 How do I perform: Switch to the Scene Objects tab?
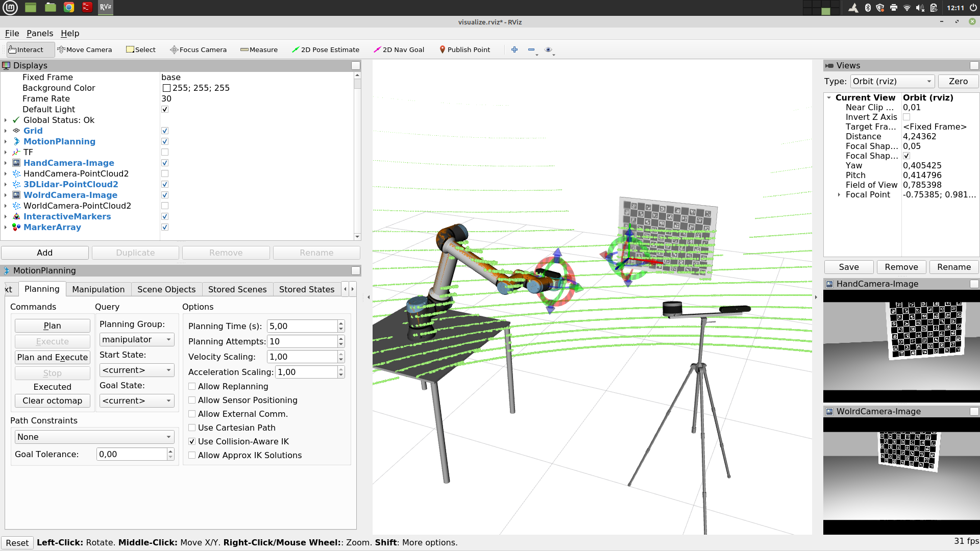click(166, 289)
